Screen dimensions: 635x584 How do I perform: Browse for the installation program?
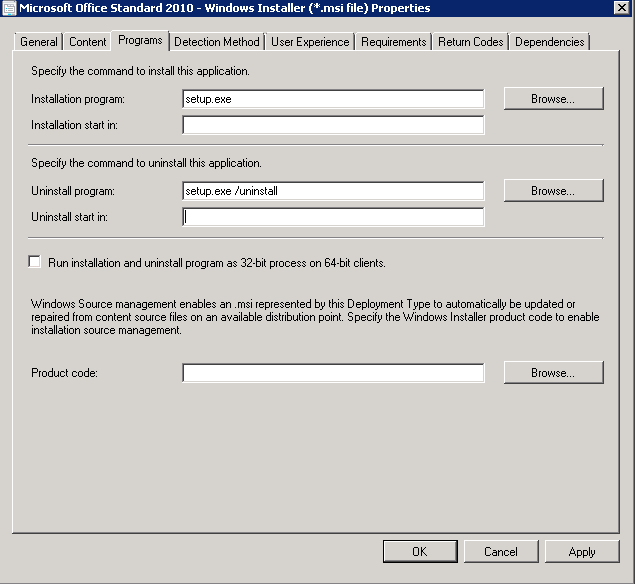553,99
